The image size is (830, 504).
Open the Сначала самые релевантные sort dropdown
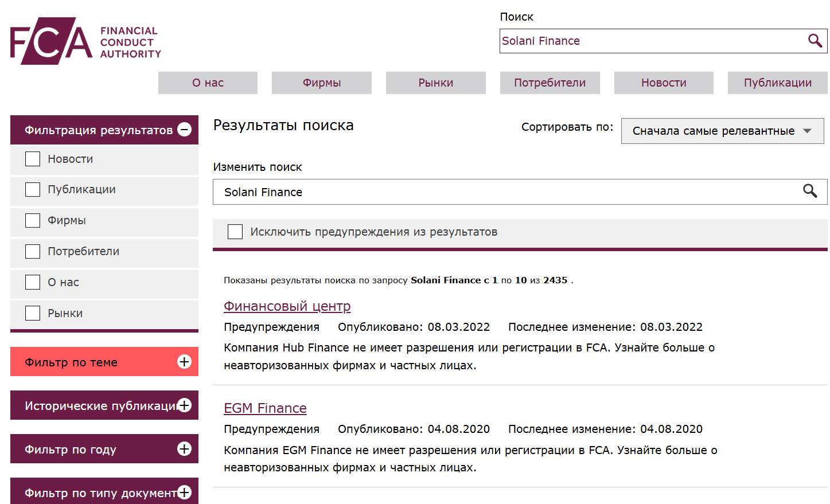pos(722,131)
